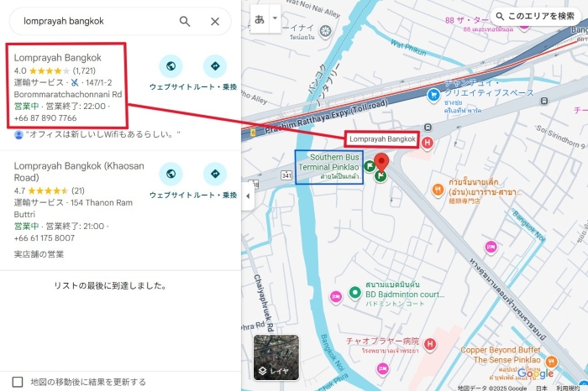Click このエリアを検索 button
The height and width of the screenshot is (391, 588).
pos(535,16)
